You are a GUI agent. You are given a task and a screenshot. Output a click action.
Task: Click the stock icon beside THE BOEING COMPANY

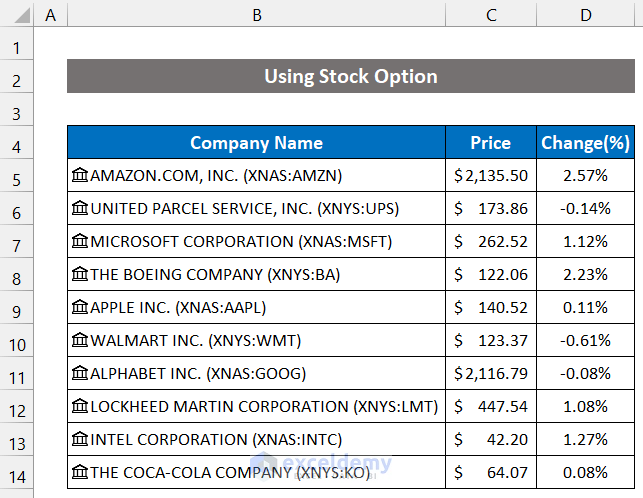tap(80, 275)
